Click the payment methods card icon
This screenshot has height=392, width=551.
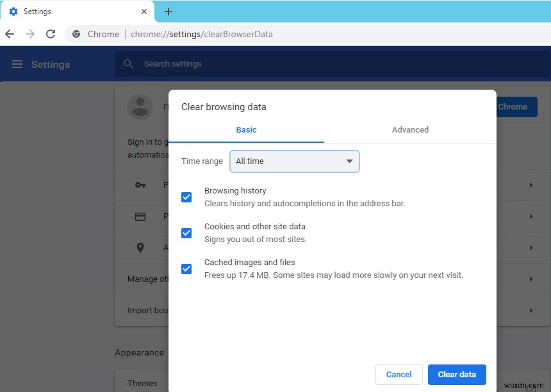141,216
